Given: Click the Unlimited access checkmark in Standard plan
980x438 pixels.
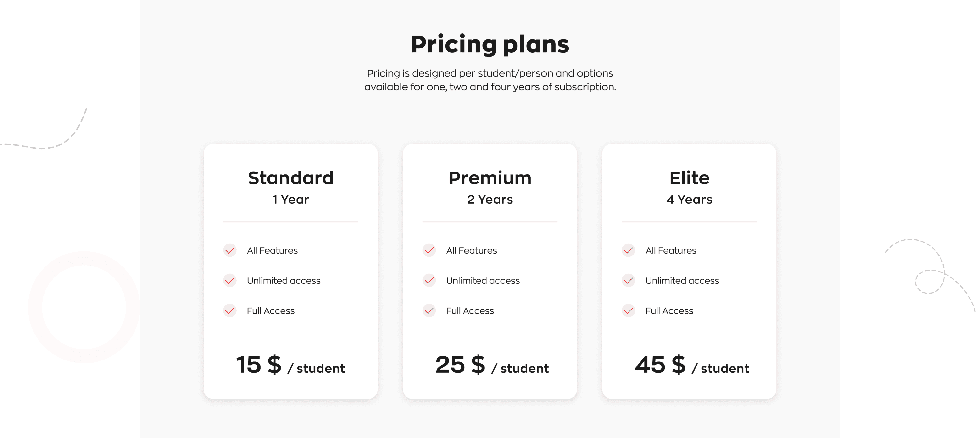Looking at the screenshot, I should (x=230, y=281).
